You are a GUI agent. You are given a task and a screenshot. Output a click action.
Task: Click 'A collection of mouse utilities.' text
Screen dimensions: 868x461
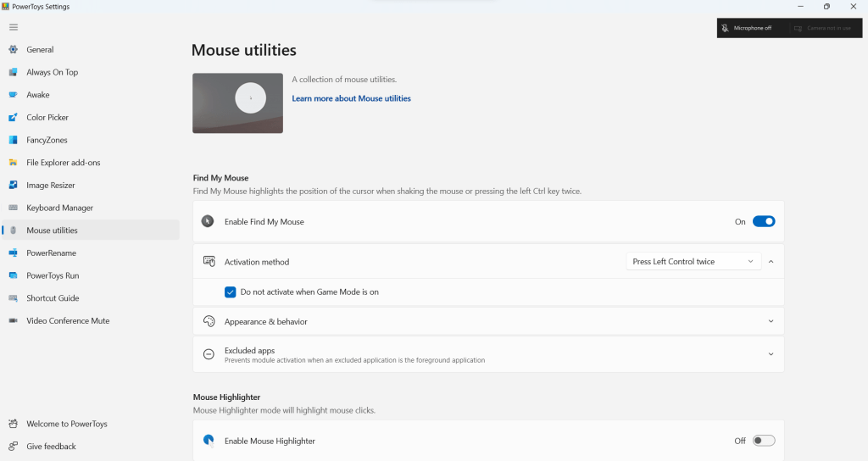(344, 80)
